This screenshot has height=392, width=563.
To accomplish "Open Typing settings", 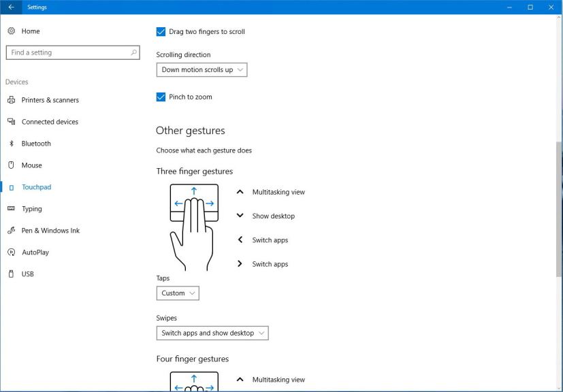I will coord(31,209).
